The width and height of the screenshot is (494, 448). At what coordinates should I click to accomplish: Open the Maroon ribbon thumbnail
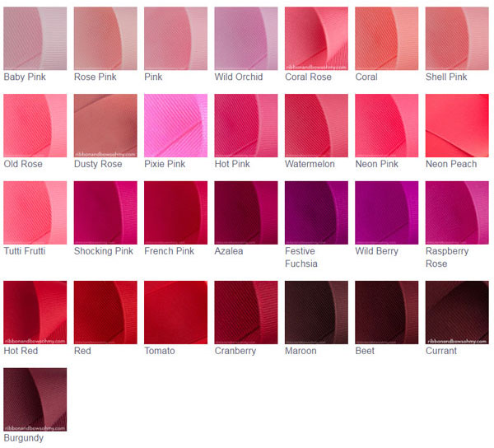tap(316, 312)
